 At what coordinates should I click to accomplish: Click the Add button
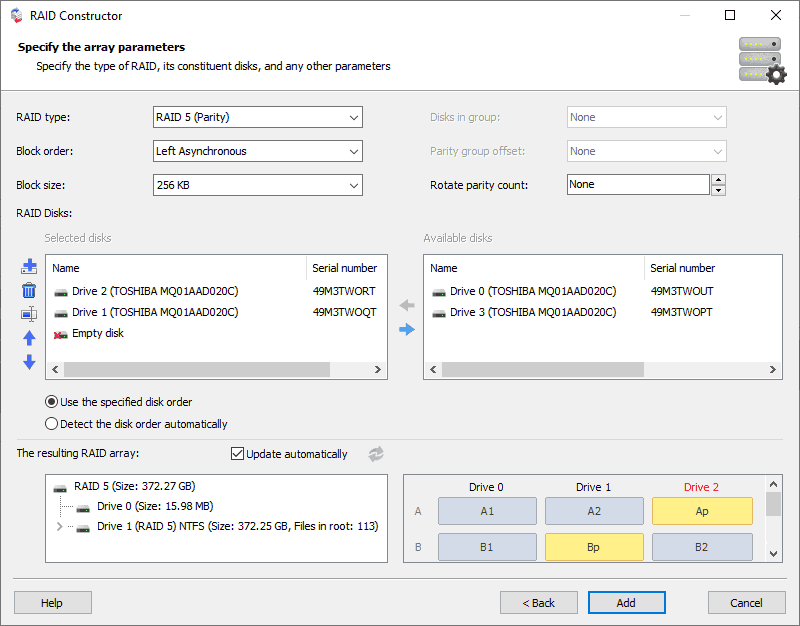tap(627, 603)
